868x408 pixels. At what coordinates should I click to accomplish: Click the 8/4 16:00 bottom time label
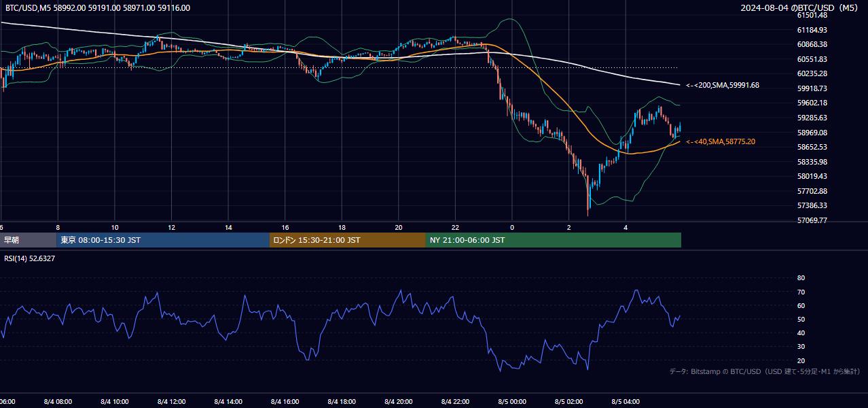coord(285,402)
